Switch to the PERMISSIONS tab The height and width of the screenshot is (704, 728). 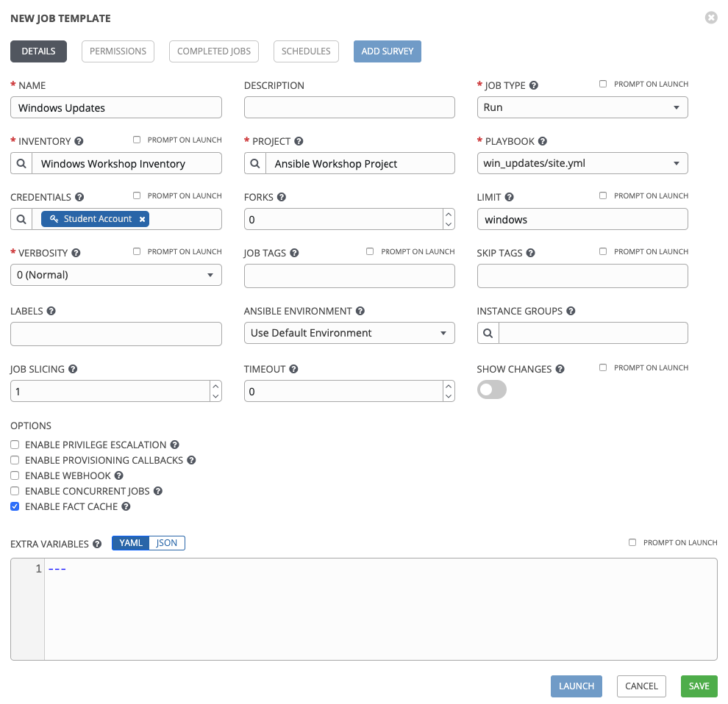(x=118, y=51)
